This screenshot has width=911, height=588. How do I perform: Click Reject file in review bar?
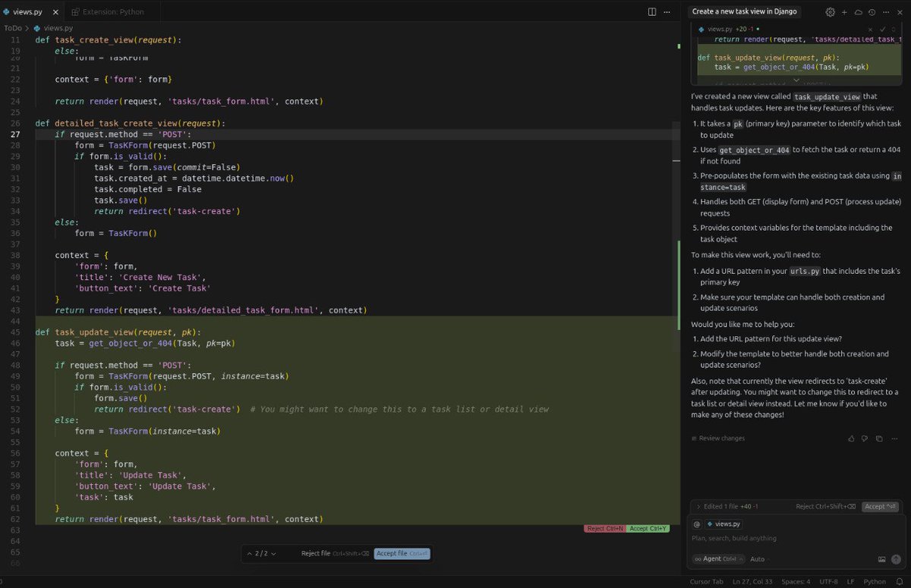pyautogui.click(x=335, y=554)
